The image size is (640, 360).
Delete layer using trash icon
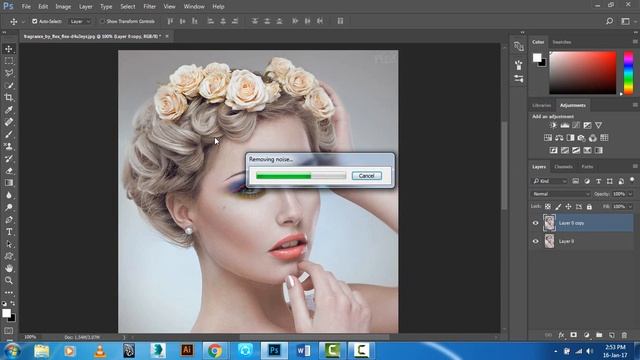coord(624,335)
